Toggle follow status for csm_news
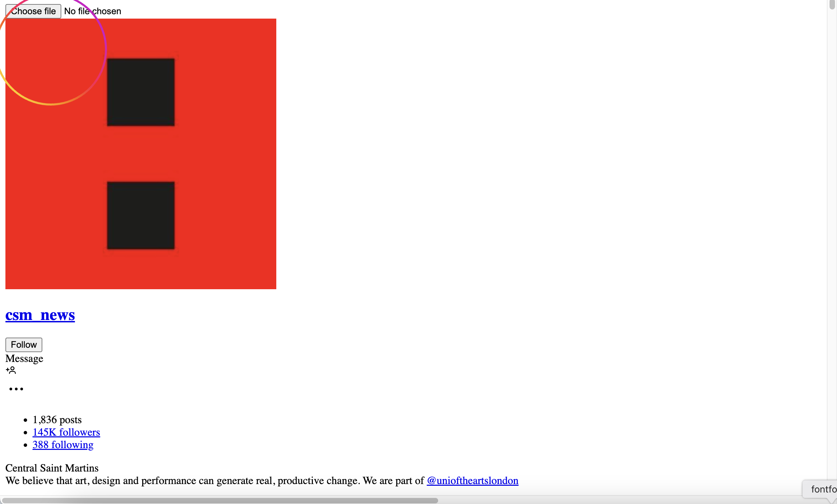The image size is (837, 504). coord(23,344)
